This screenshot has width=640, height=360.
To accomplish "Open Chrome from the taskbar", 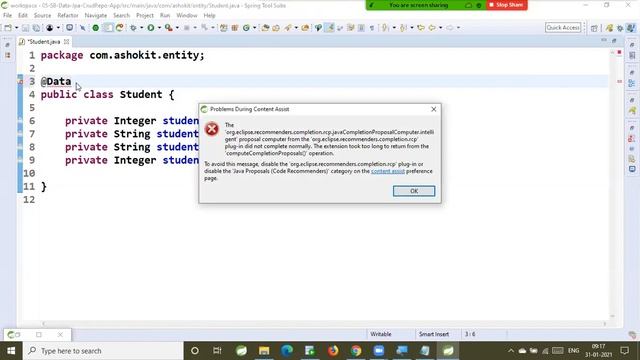I will pyautogui.click(x=356, y=351).
